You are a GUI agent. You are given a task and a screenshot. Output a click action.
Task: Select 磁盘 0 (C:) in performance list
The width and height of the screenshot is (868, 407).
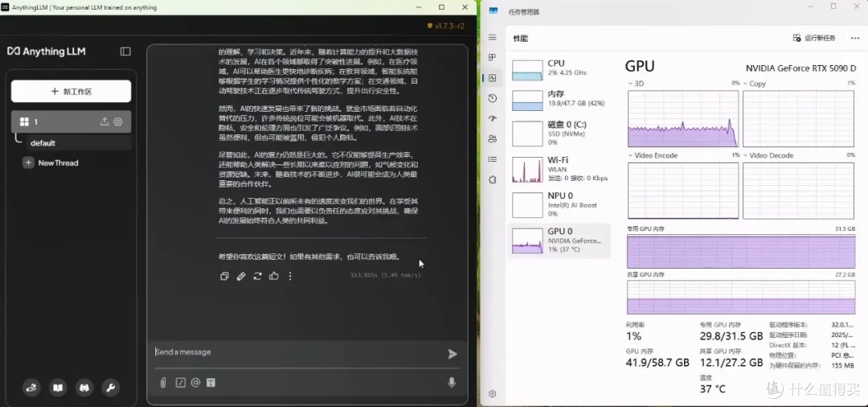pos(559,133)
